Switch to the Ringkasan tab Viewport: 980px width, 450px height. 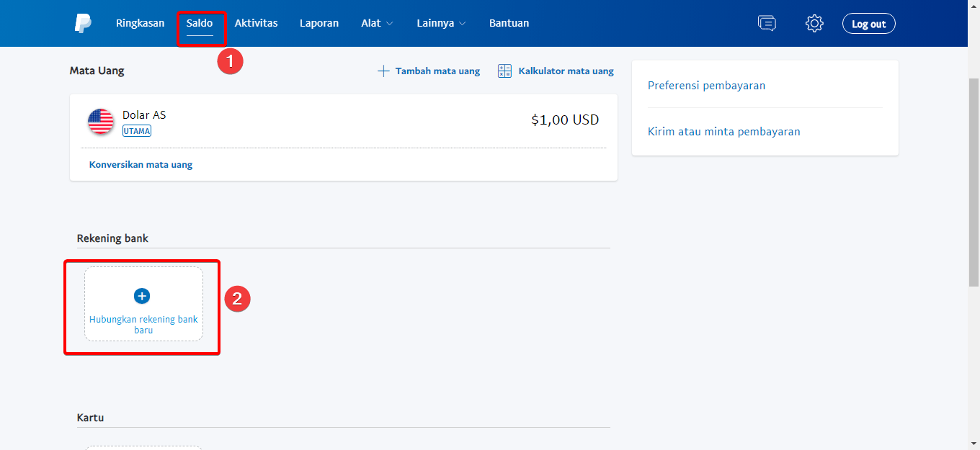tap(140, 23)
